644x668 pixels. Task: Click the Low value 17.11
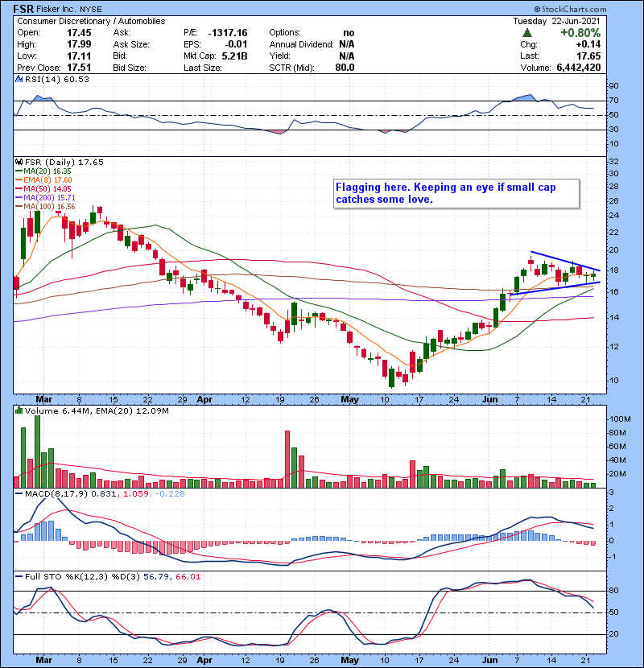pyautogui.click(x=79, y=56)
